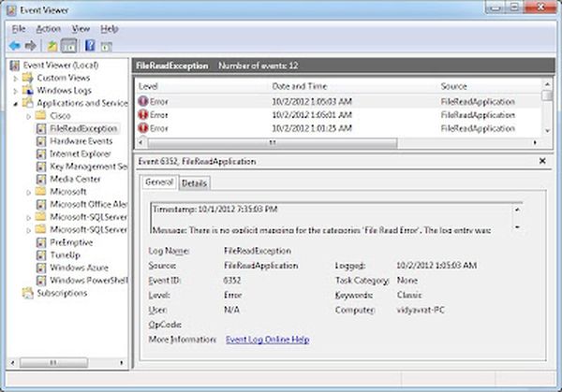Click tree pane scroll right arrow
Viewport: 562px width, 392px height.
(x=122, y=363)
